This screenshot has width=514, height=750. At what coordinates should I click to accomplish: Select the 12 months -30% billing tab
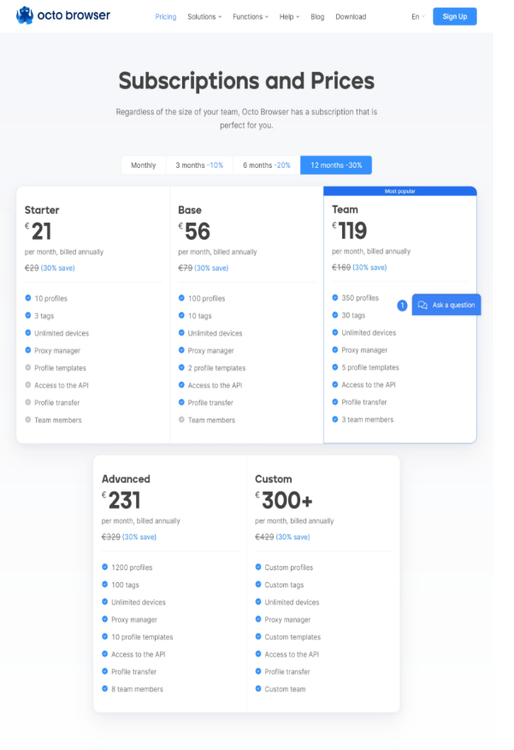336,165
